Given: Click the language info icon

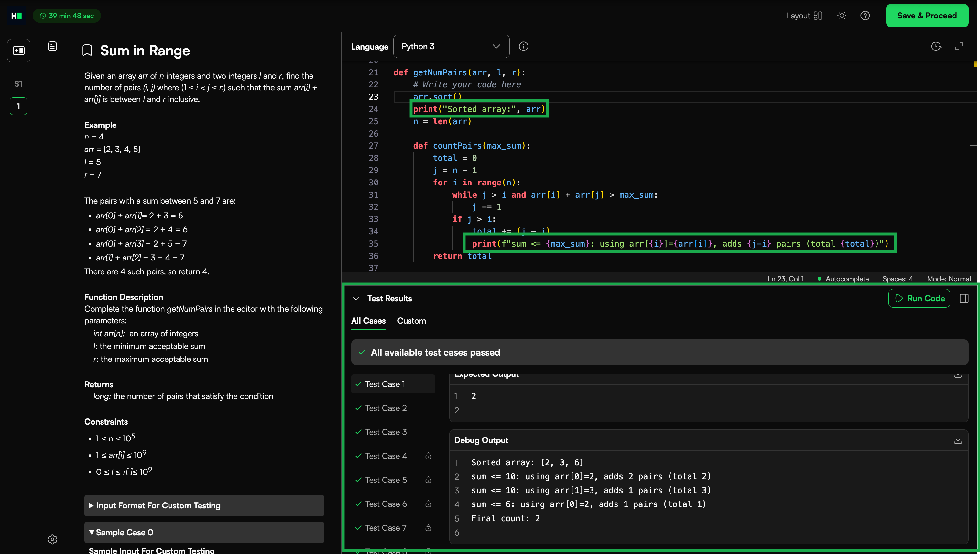Looking at the screenshot, I should click(524, 47).
